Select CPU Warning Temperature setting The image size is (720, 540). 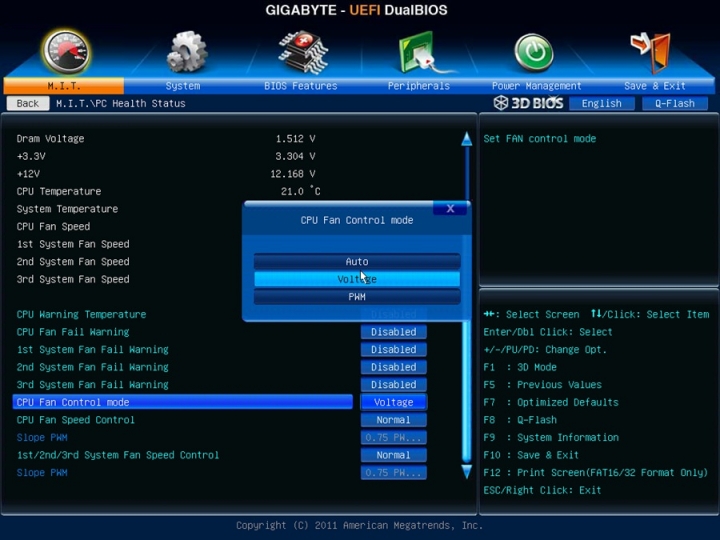[x=81, y=315]
